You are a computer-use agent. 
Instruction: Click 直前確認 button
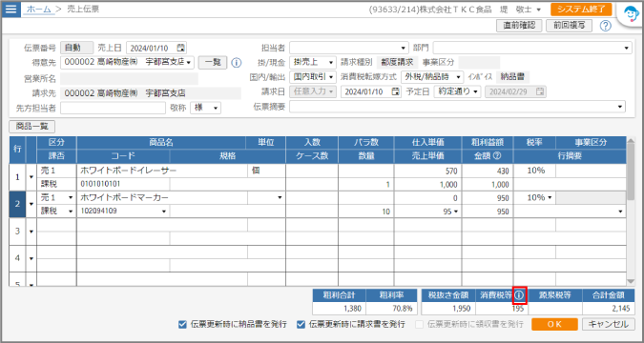pos(519,26)
